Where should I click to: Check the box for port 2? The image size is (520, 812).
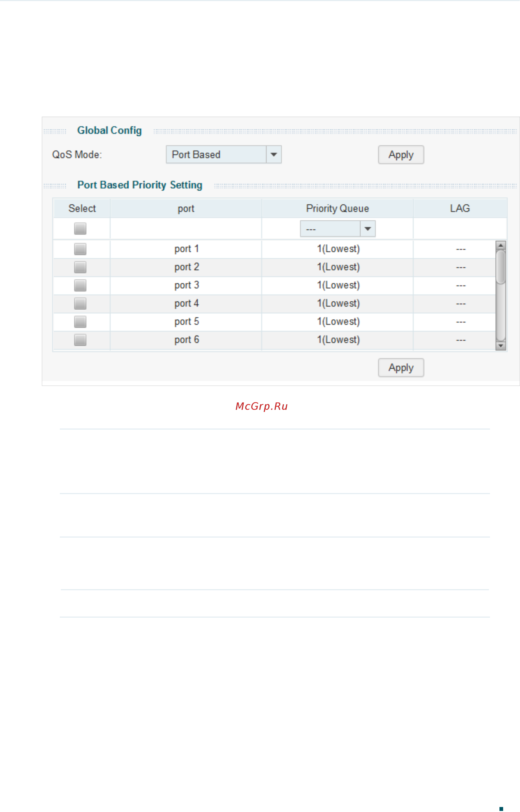click(80, 267)
